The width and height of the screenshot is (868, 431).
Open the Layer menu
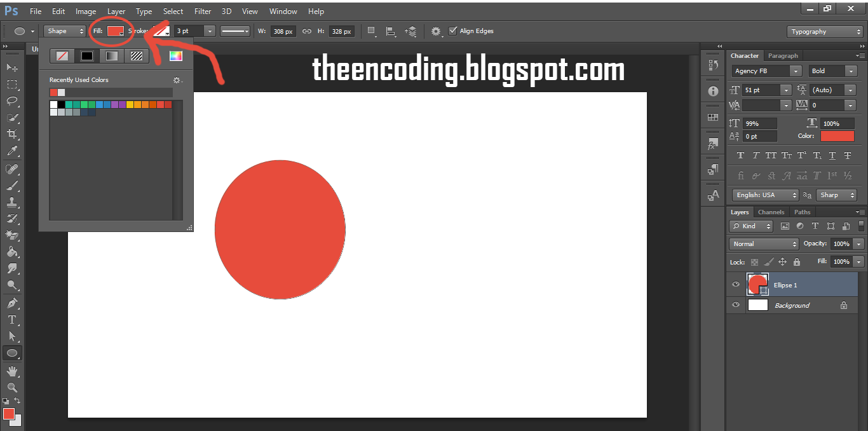(116, 11)
